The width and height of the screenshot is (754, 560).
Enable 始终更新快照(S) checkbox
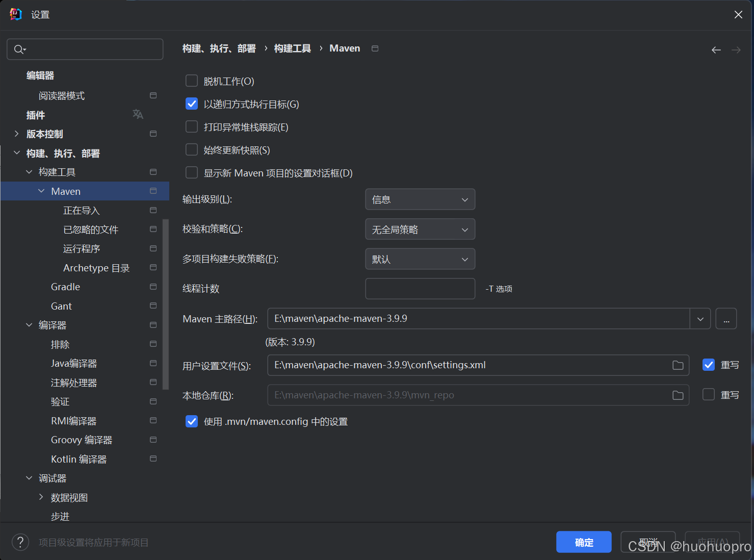192,149
